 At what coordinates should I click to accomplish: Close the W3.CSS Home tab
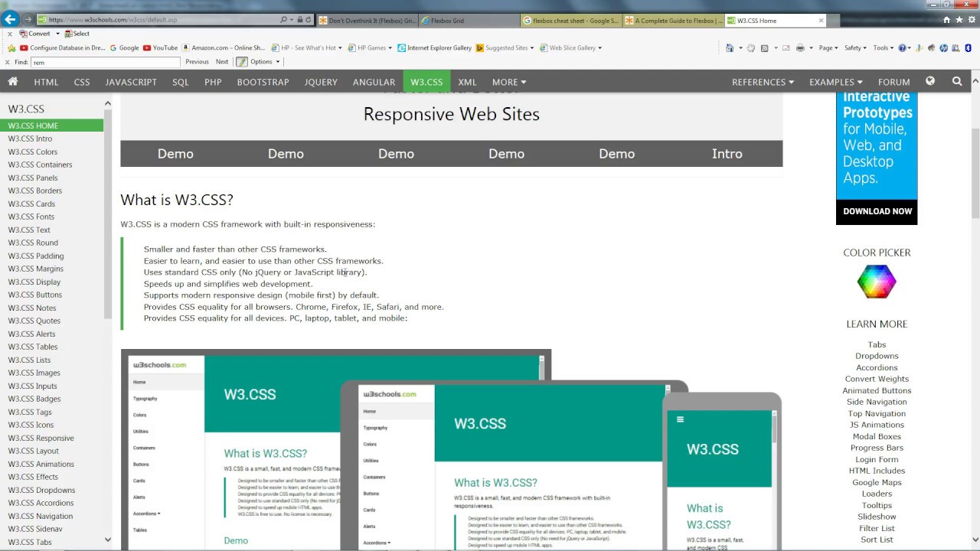(x=822, y=21)
